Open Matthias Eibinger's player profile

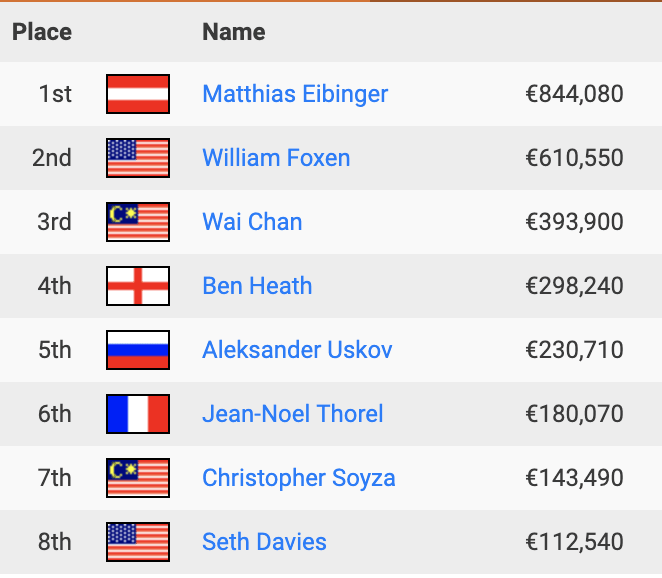pos(295,94)
